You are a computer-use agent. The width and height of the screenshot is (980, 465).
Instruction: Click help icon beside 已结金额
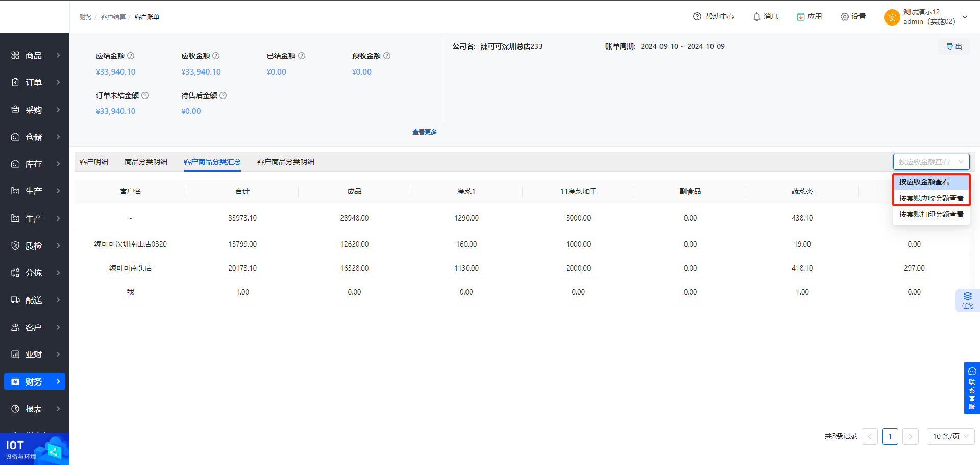(x=302, y=56)
